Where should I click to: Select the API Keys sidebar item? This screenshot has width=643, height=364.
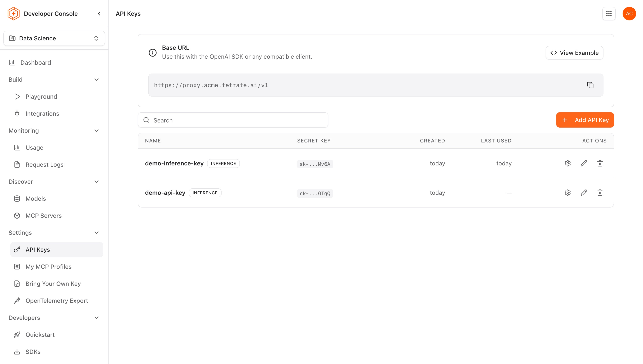(x=57, y=249)
